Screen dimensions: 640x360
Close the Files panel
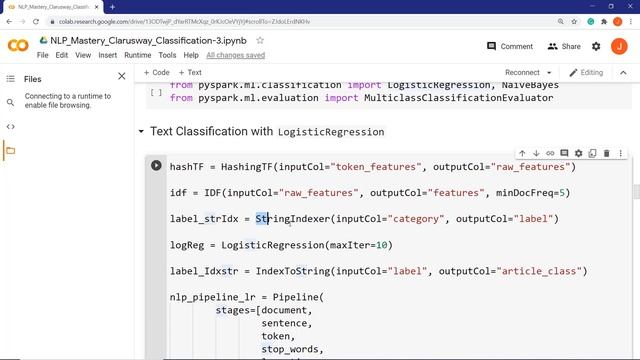coord(122,76)
